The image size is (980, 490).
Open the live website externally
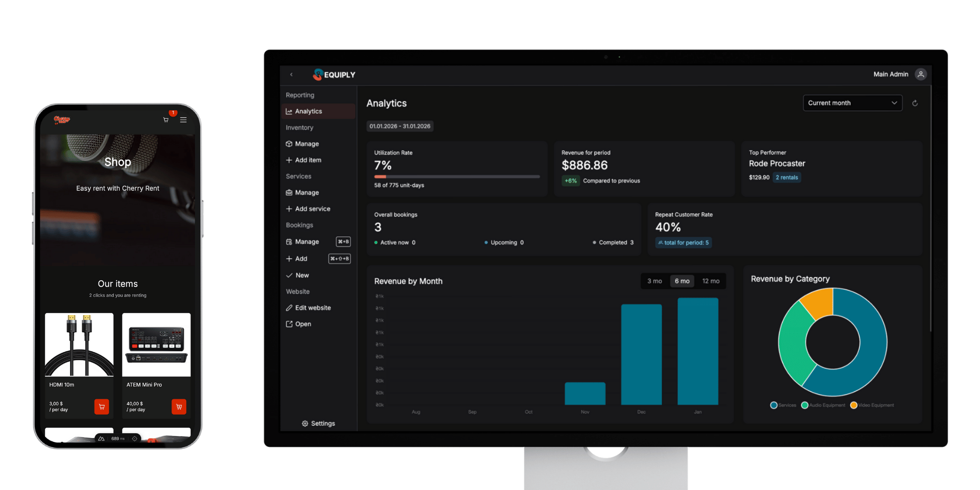303,324
